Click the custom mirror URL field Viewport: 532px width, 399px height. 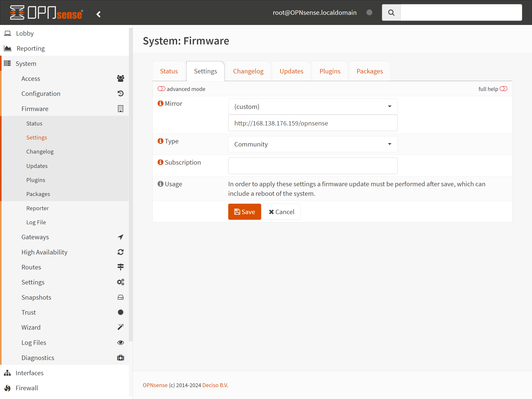point(313,123)
